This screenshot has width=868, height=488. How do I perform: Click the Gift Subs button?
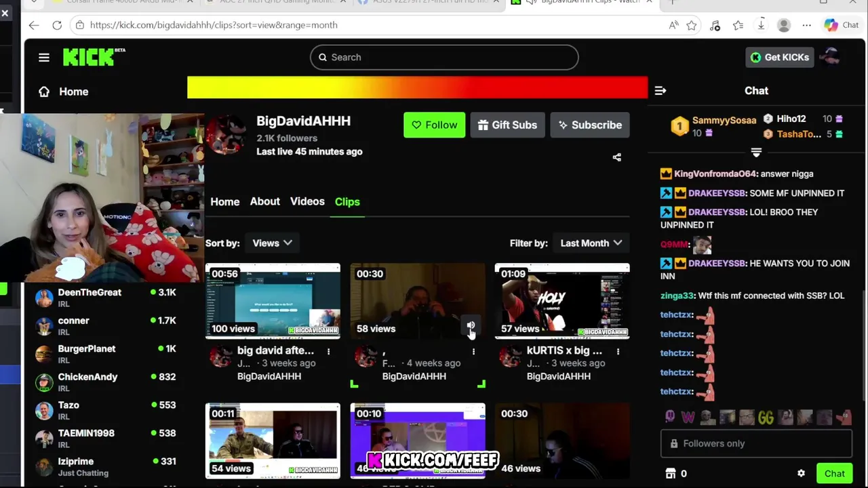507,125
